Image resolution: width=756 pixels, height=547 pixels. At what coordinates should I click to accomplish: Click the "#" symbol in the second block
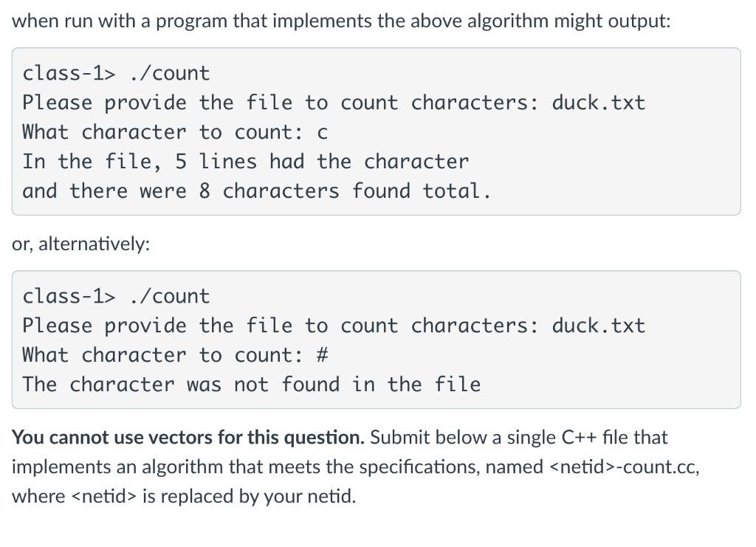pyautogui.click(x=323, y=355)
